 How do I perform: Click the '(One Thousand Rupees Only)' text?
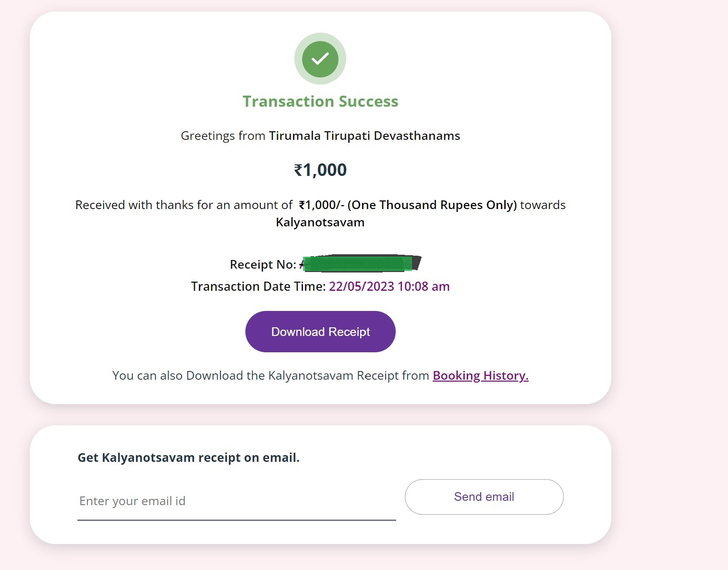432,205
